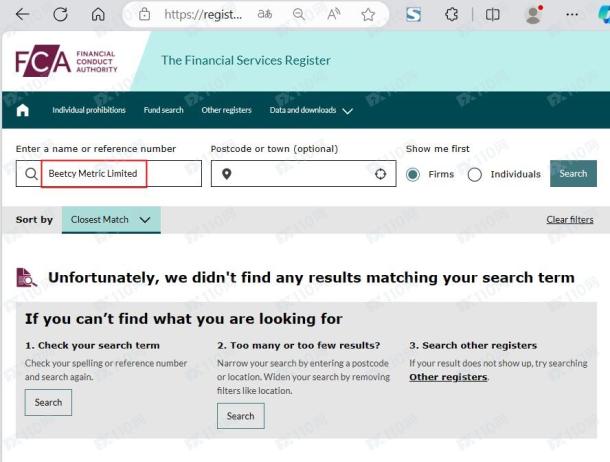Select the Individuals radio button
Image resolution: width=610 pixels, height=462 pixels.
point(475,175)
